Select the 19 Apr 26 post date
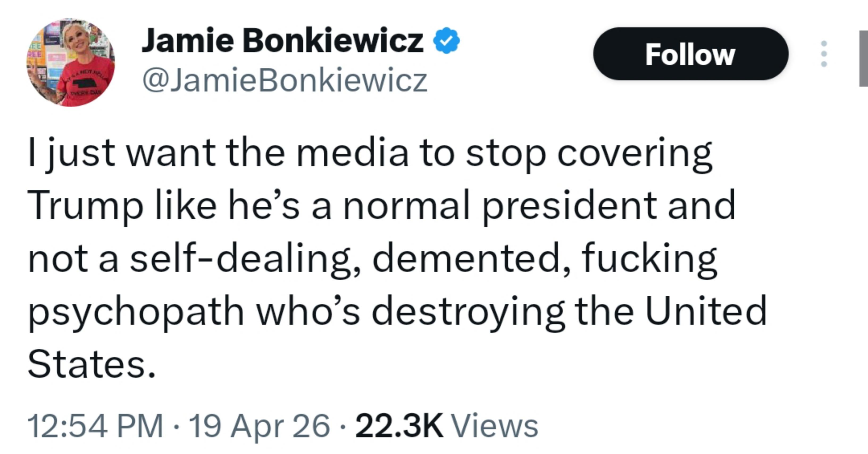The image size is (868, 454). (259, 426)
